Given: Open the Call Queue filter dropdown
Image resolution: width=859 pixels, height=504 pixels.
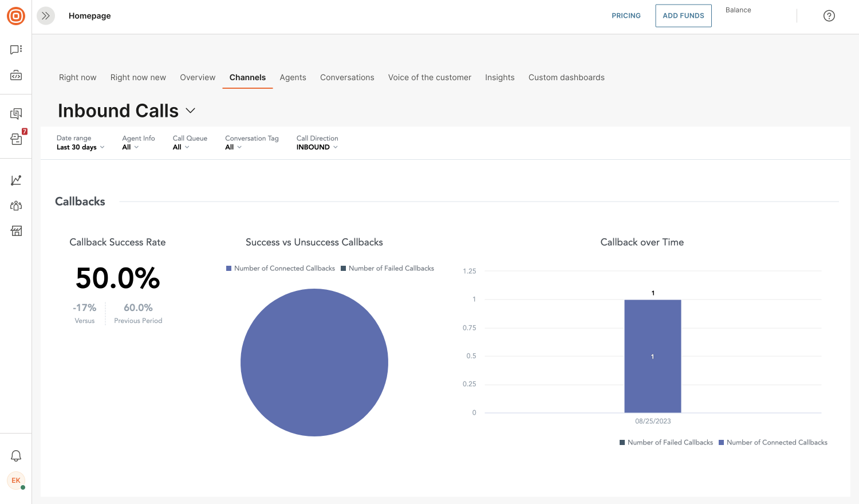Looking at the screenshot, I should click(180, 147).
